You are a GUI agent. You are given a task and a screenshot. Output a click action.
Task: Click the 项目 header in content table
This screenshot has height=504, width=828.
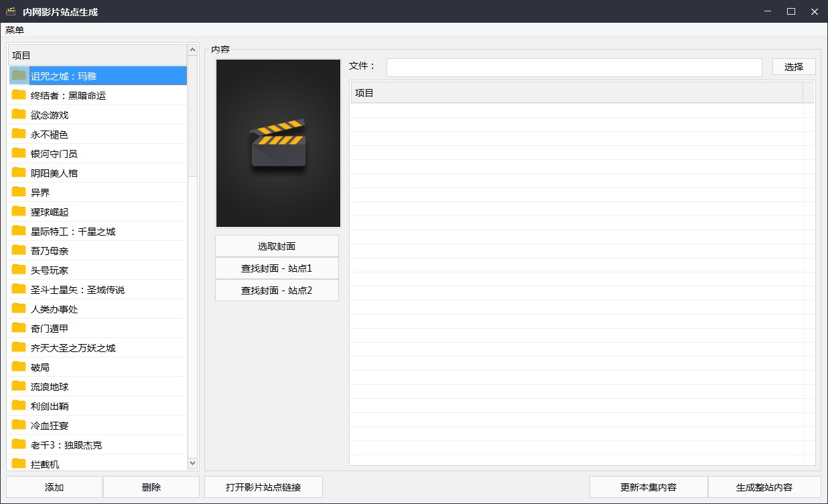[x=576, y=93]
